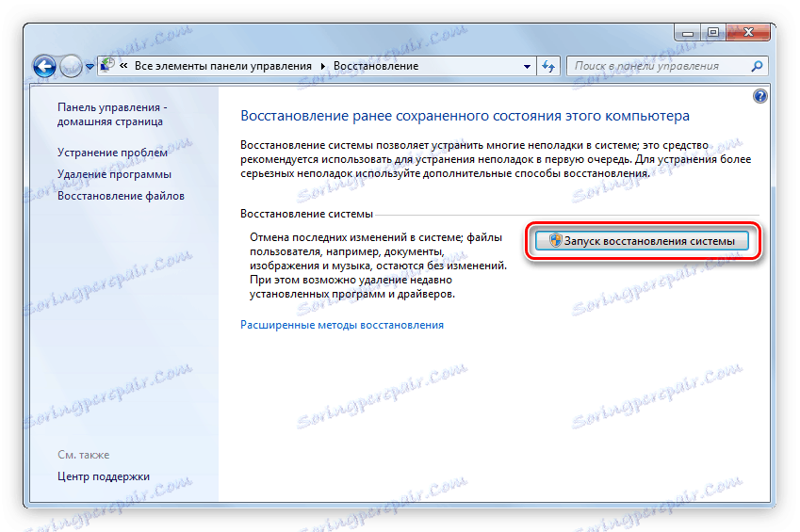Click the Recovery icon in address bar
The width and height of the screenshot is (800, 532).
tap(107, 65)
